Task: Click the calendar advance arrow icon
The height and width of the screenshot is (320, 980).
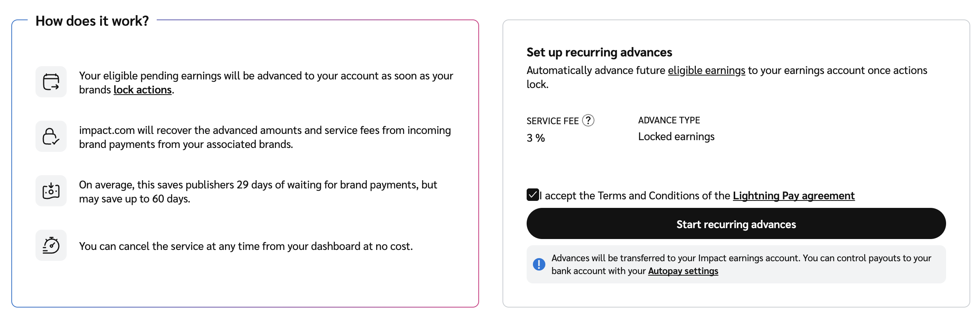Action: [x=51, y=82]
